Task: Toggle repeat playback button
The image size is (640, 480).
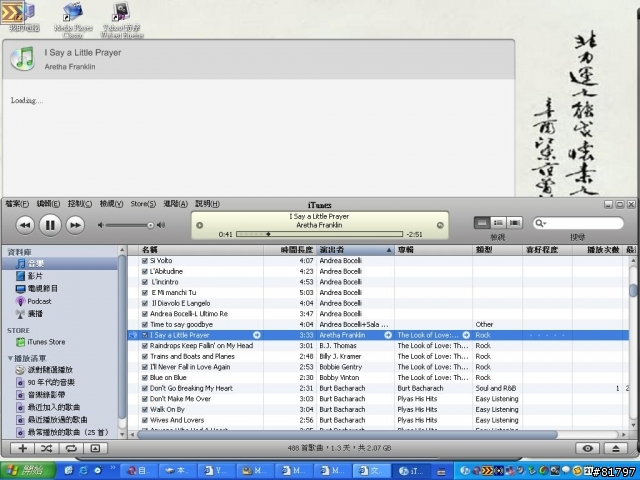Action: 71,448
